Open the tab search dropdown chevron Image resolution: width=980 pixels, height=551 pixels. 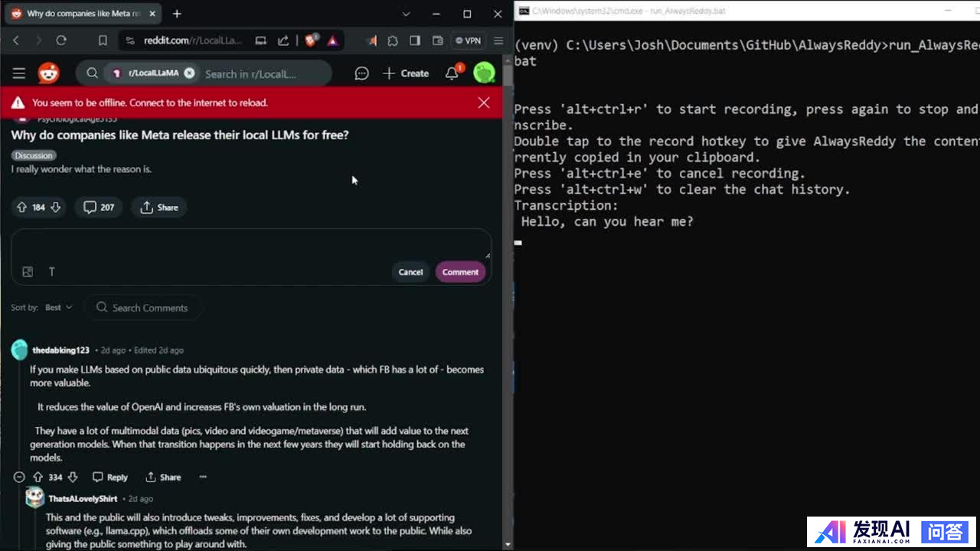pyautogui.click(x=406, y=14)
